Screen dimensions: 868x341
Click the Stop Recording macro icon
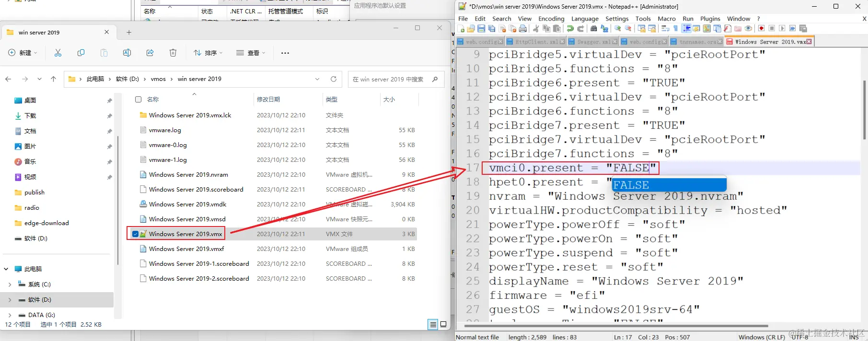click(x=772, y=29)
